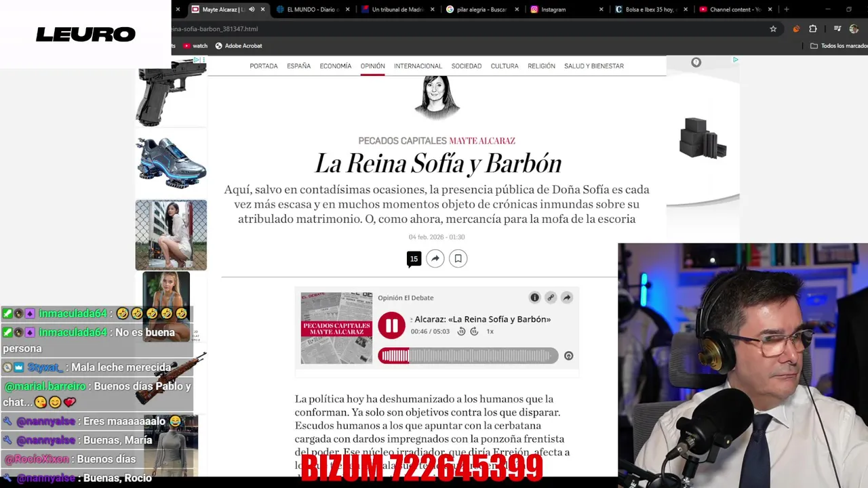Click the round badge above right ad

696,62
